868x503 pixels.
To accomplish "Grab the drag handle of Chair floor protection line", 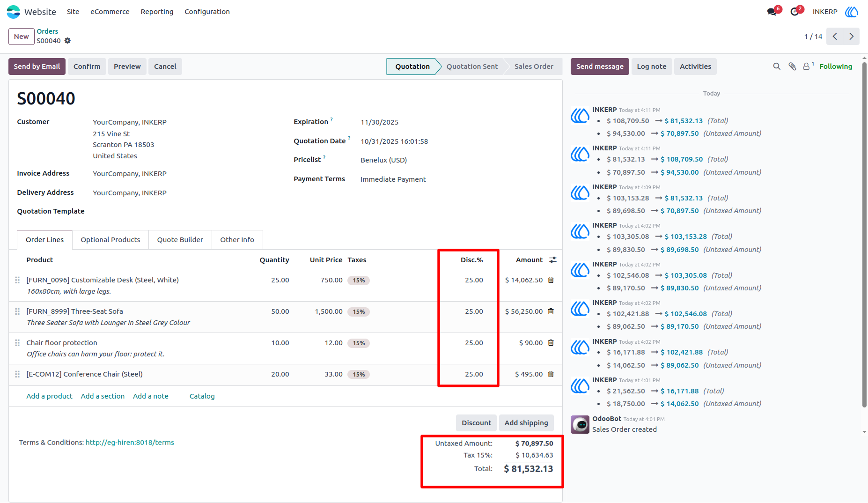I will coord(17,343).
